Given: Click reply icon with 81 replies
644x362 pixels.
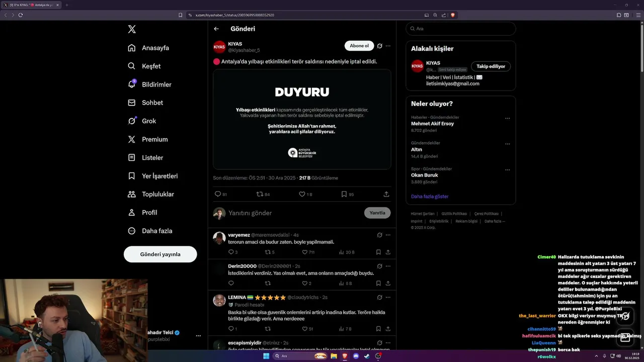Looking at the screenshot, I should (218, 194).
